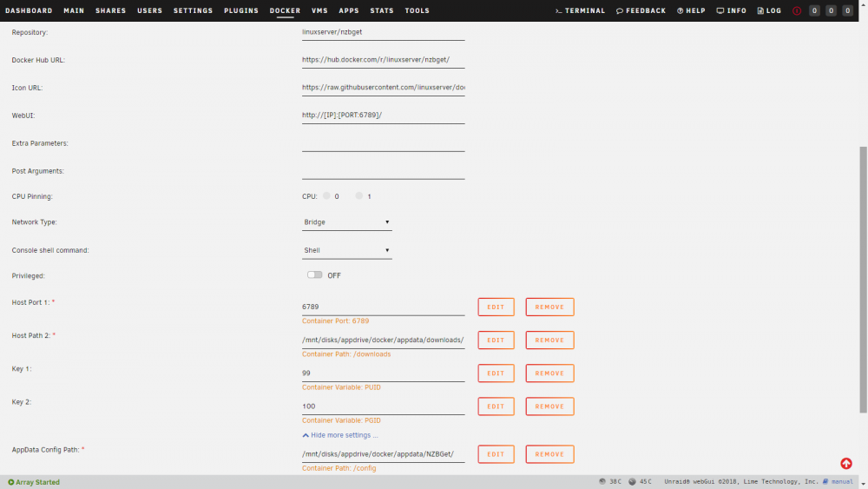Remove the Key 1 PUID variable

(x=549, y=373)
